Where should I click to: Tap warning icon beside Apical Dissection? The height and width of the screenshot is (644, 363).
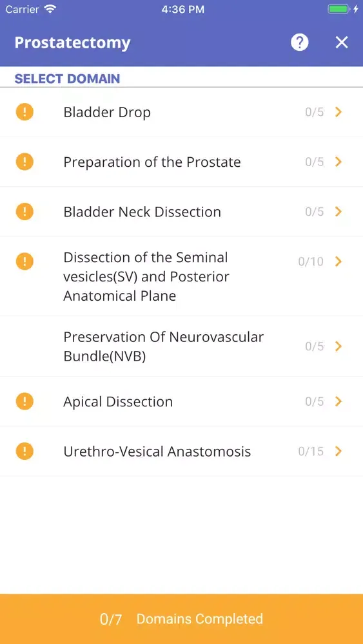25,401
